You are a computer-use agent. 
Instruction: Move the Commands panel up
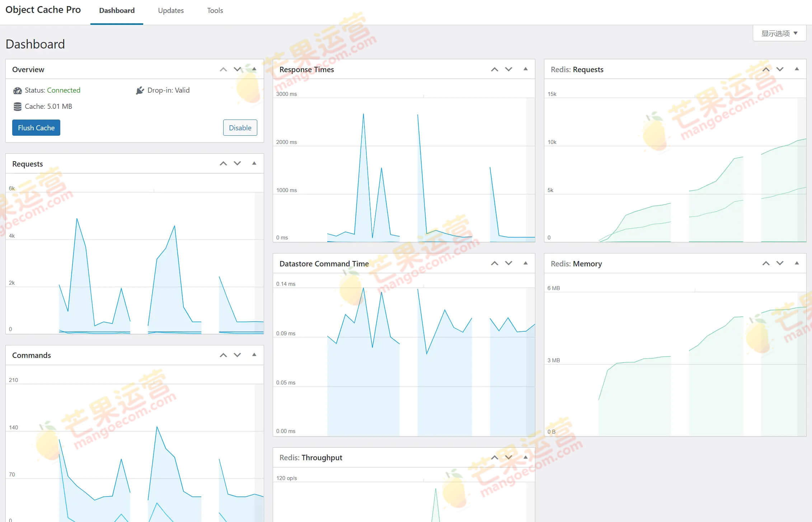[223, 355]
